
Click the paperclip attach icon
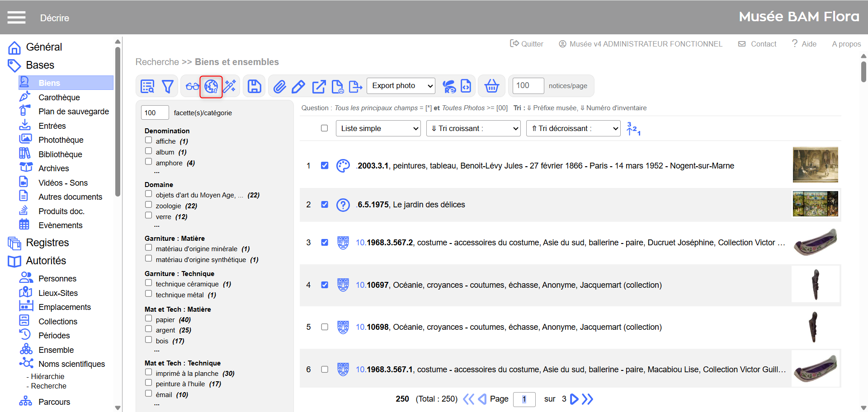tap(279, 86)
